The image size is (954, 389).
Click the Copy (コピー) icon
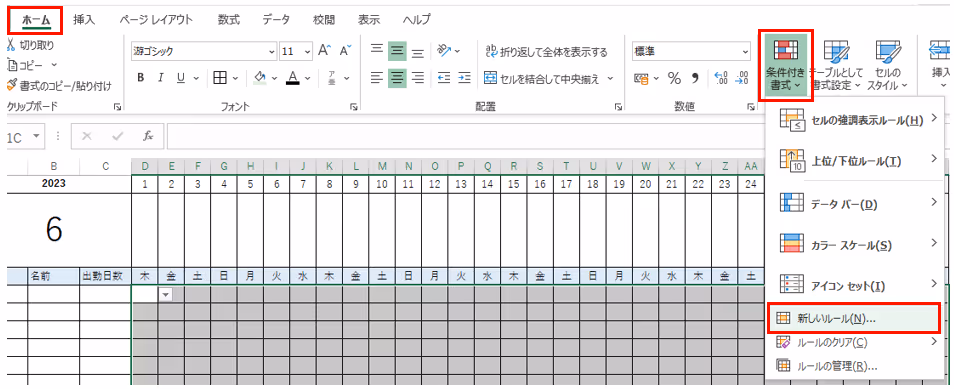click(12, 65)
